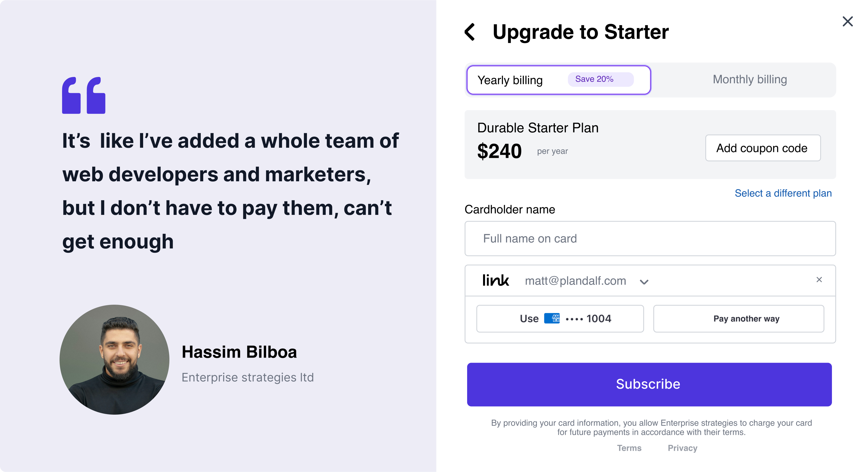Viewport: 868px width, 472px height.
Task: Open the Terms link
Action: point(629,448)
